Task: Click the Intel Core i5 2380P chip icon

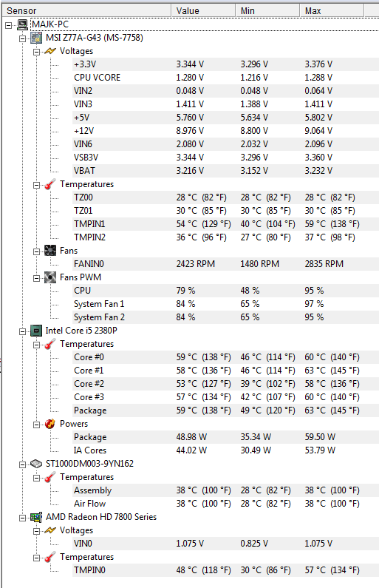Action: 36,331
